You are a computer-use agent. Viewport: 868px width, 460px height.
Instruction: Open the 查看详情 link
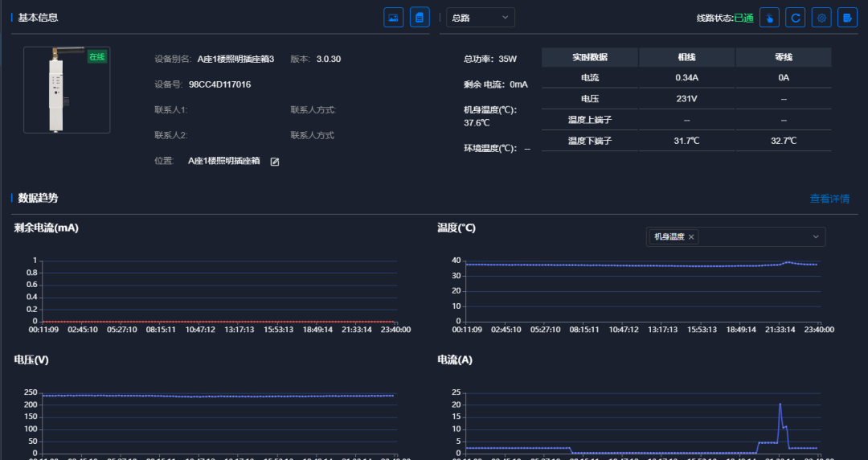pyautogui.click(x=829, y=199)
